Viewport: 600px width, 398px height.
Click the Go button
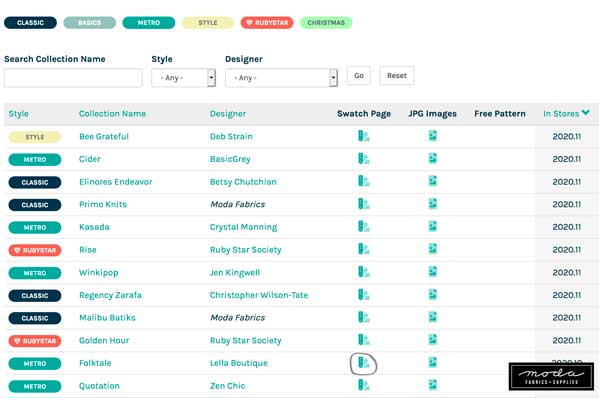359,75
